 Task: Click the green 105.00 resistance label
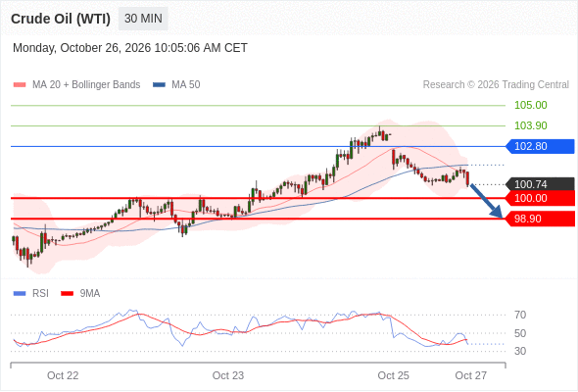tap(530, 105)
